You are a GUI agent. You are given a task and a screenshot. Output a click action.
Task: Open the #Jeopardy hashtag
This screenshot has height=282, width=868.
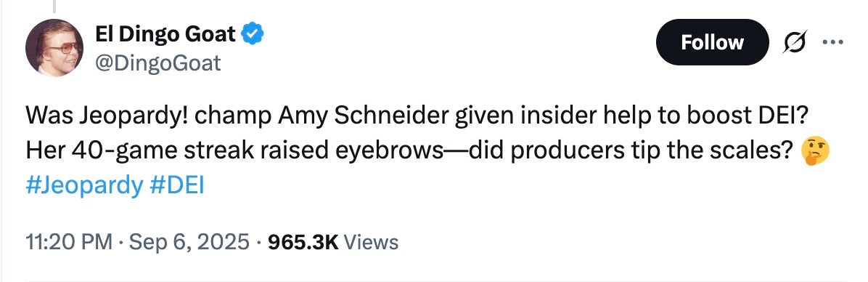[83, 185]
